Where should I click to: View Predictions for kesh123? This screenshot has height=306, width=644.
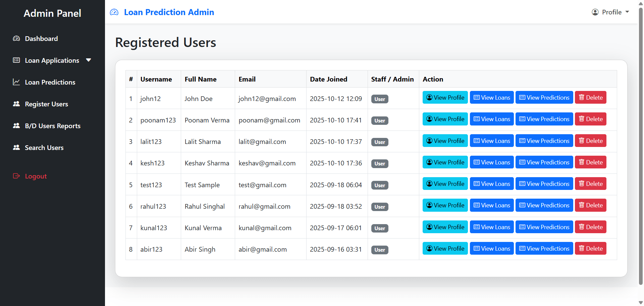point(544,162)
